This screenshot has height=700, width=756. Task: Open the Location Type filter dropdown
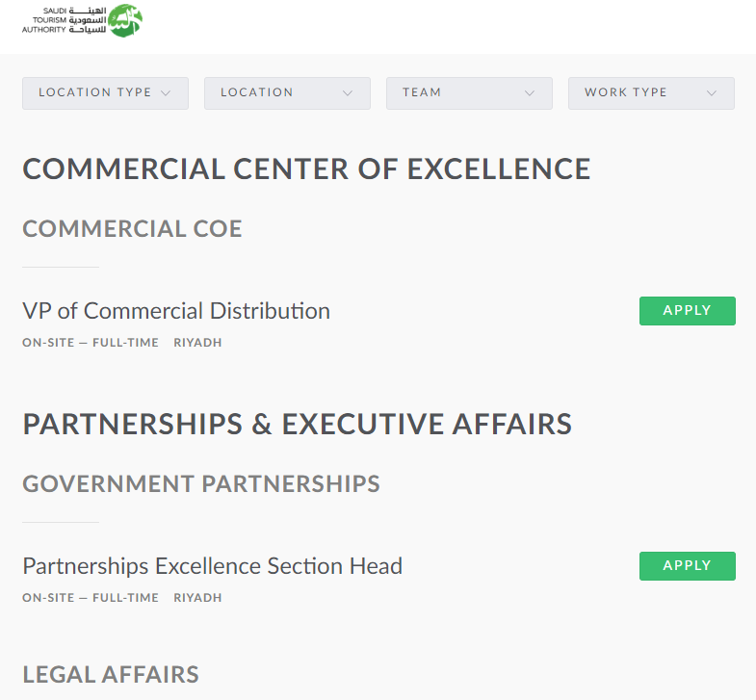[x=105, y=93]
